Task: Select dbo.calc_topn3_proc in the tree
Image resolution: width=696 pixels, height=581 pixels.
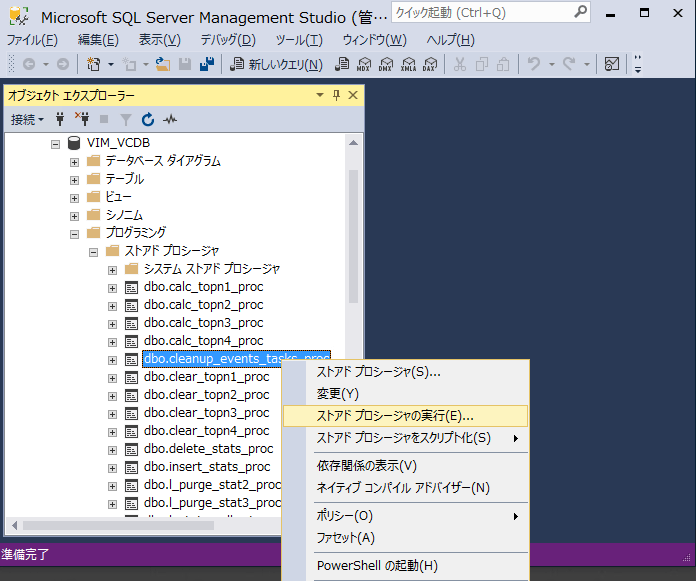Action: click(203, 323)
